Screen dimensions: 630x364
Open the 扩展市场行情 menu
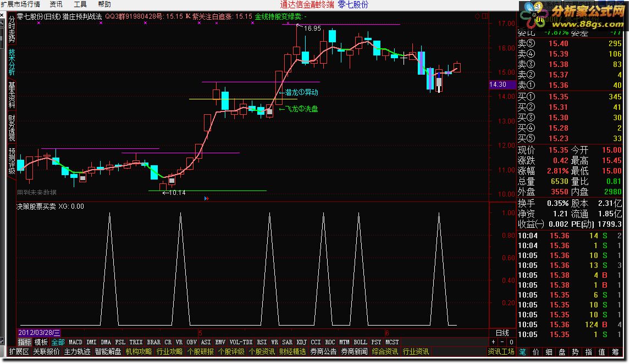click(20, 4)
